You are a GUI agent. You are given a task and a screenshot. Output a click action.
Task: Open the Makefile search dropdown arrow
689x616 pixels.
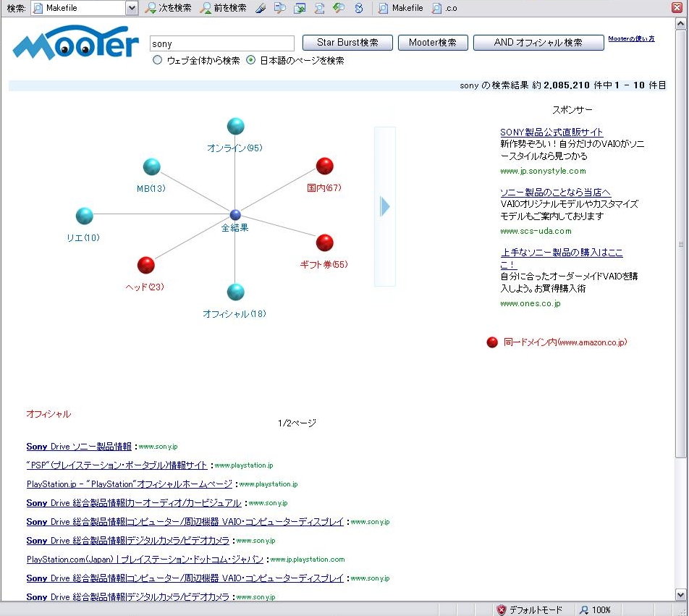pyautogui.click(x=131, y=8)
